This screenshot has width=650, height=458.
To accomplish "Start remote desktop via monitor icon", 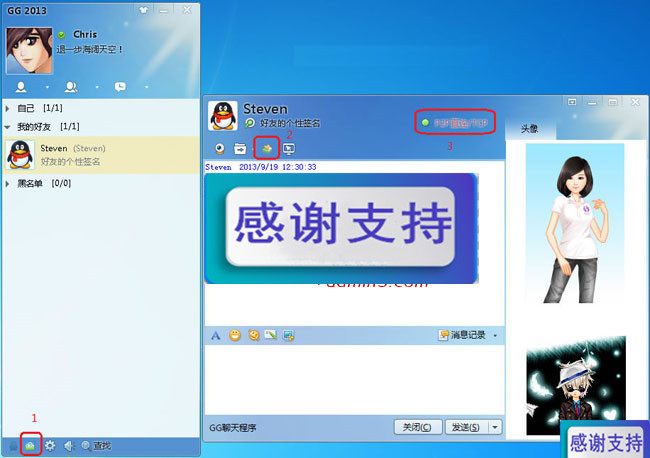I will click(x=289, y=148).
